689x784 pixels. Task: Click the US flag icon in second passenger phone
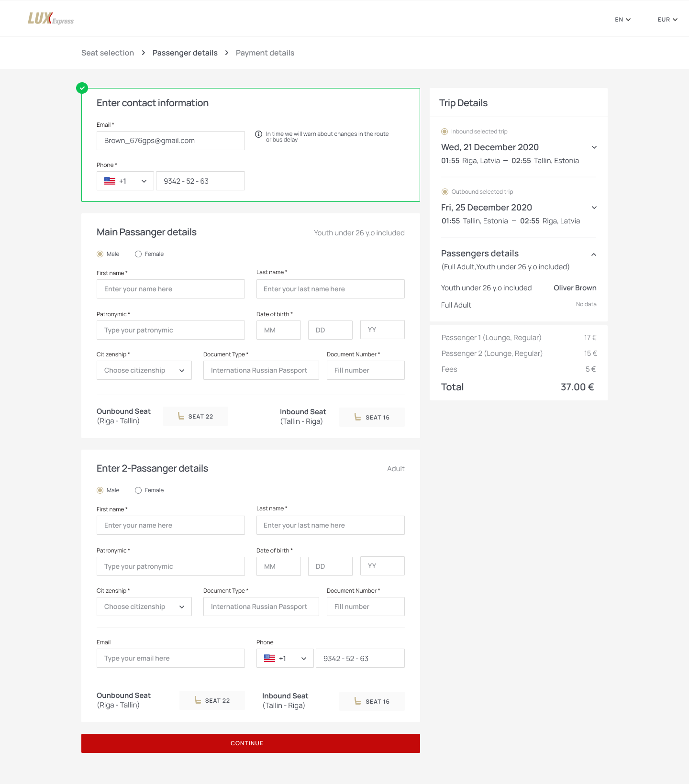click(x=270, y=659)
